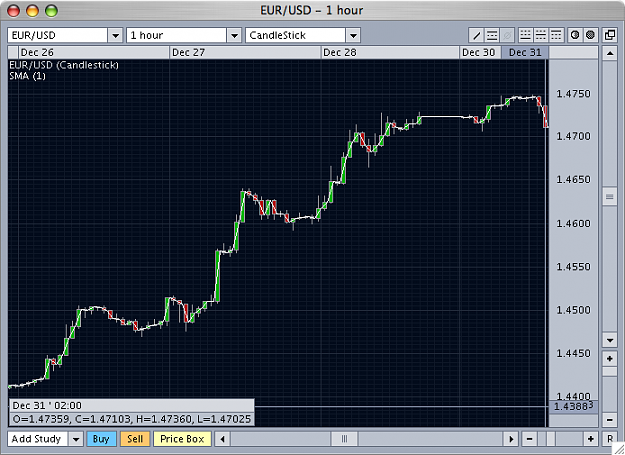
Task: Click the 1 hour timeframe field
Action: pos(177,35)
